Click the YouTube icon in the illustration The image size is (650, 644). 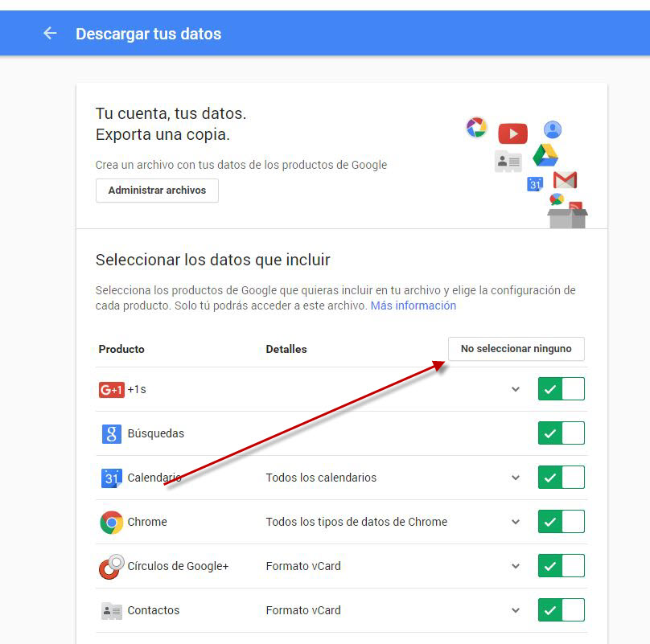(x=512, y=133)
